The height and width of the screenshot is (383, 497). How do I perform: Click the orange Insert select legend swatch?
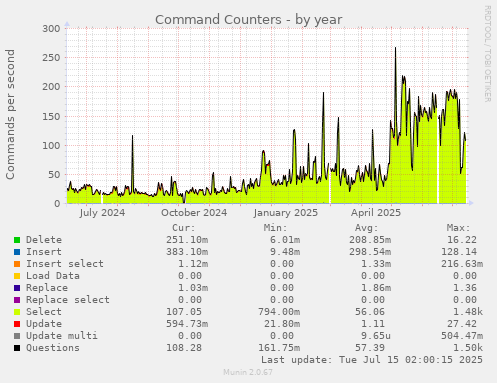coord(17,264)
